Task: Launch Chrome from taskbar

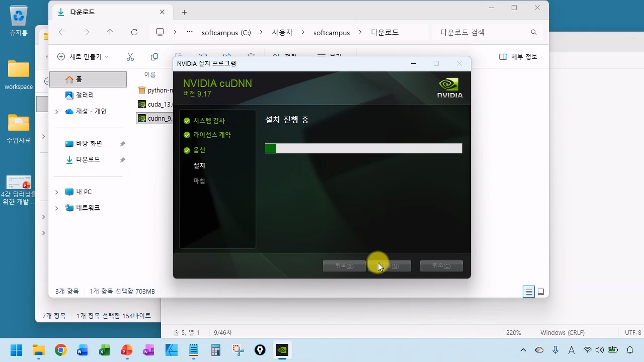Action: (x=61, y=350)
